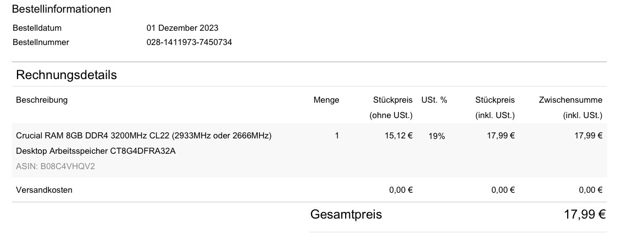Image resolution: width=644 pixels, height=240 pixels.
Task: Click the Zwischensumme column header
Action: (x=570, y=100)
